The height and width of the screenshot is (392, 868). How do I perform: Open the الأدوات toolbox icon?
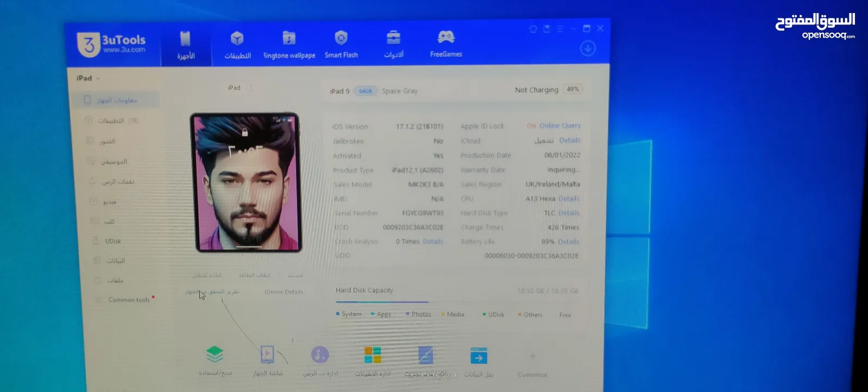coord(393,38)
